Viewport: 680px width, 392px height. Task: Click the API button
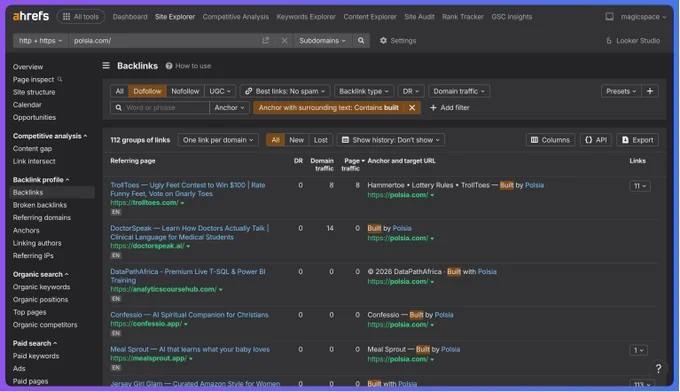click(596, 140)
